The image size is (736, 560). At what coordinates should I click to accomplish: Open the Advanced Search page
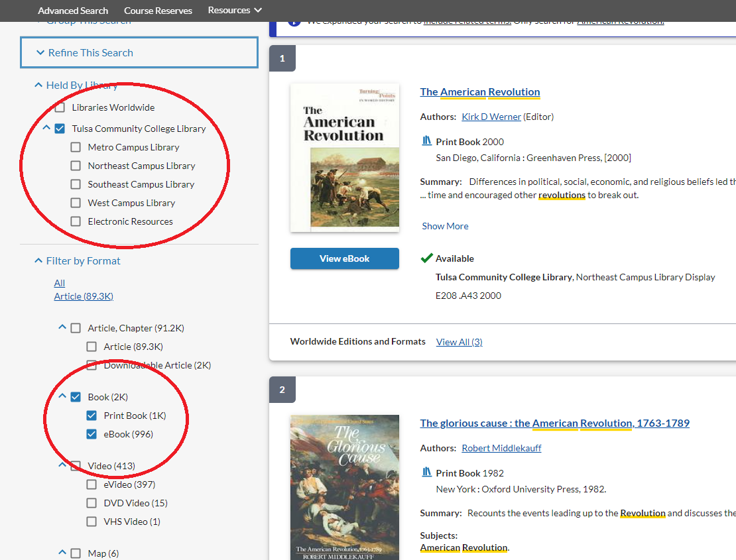[73, 10]
